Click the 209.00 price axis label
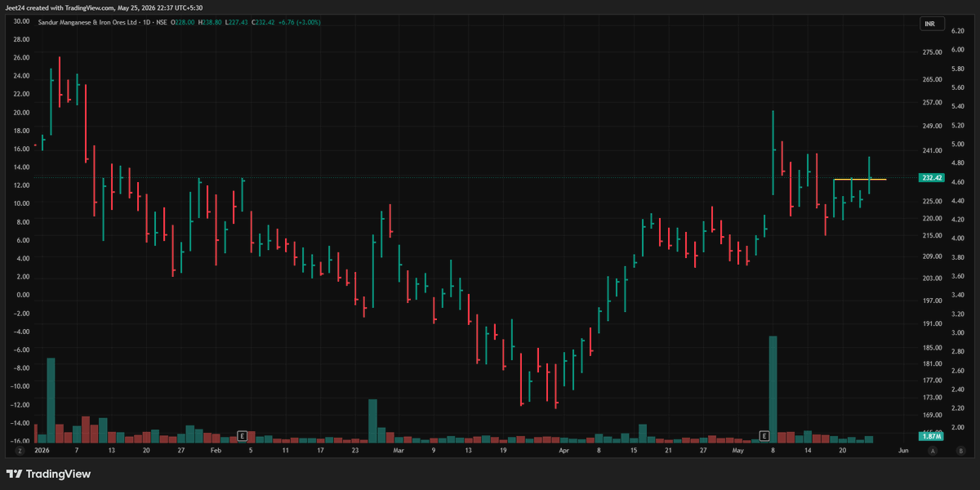980x490 pixels. click(x=932, y=256)
